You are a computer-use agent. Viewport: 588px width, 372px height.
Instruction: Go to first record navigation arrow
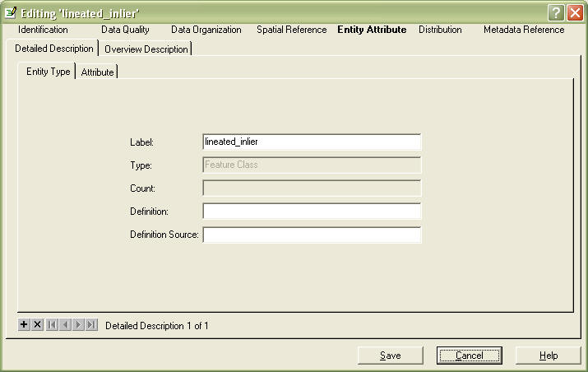(53, 325)
